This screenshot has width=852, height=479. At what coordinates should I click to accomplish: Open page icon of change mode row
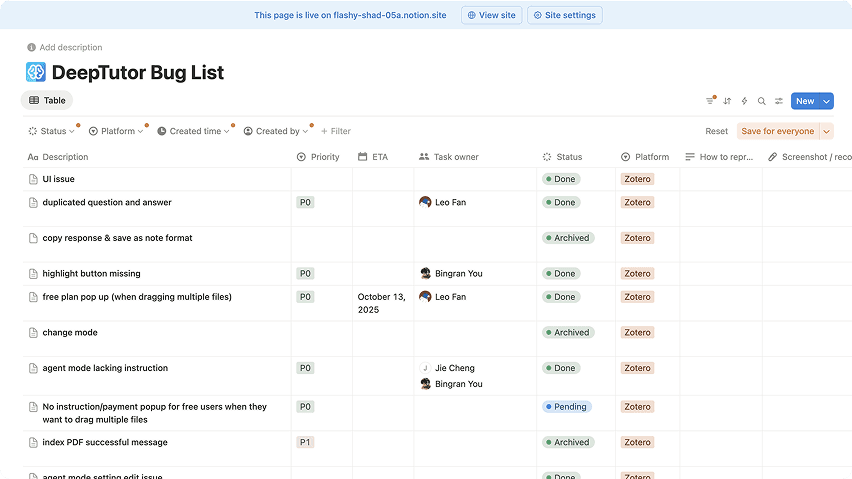click(33, 333)
